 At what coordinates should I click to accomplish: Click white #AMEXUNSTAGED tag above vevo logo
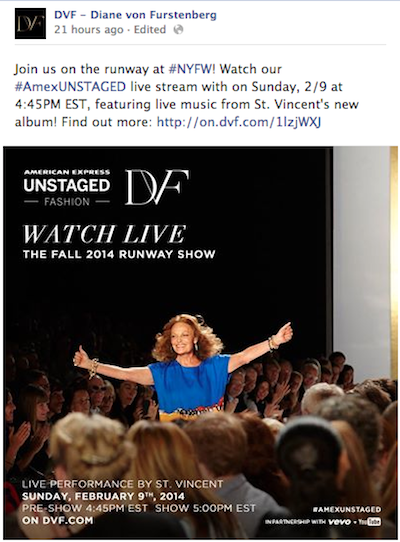coord(346,510)
